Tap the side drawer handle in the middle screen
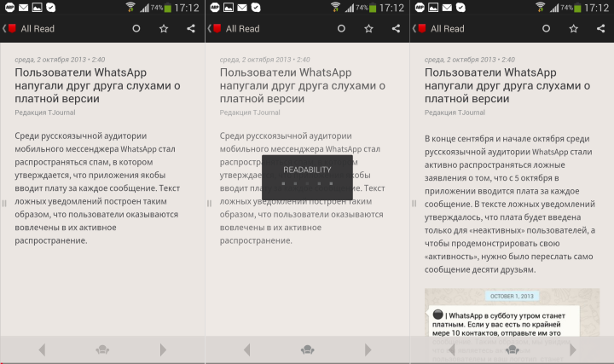The height and width of the screenshot is (364, 614). [x=209, y=203]
